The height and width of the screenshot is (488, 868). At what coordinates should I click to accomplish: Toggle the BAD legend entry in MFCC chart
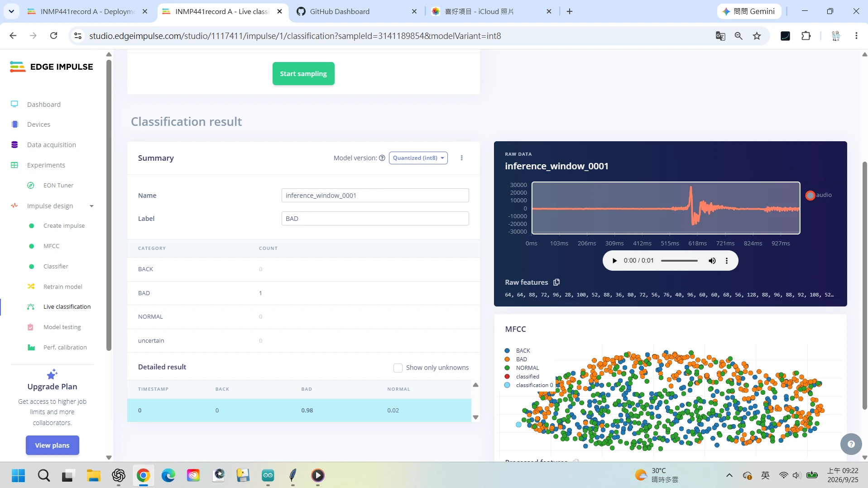coord(516,359)
